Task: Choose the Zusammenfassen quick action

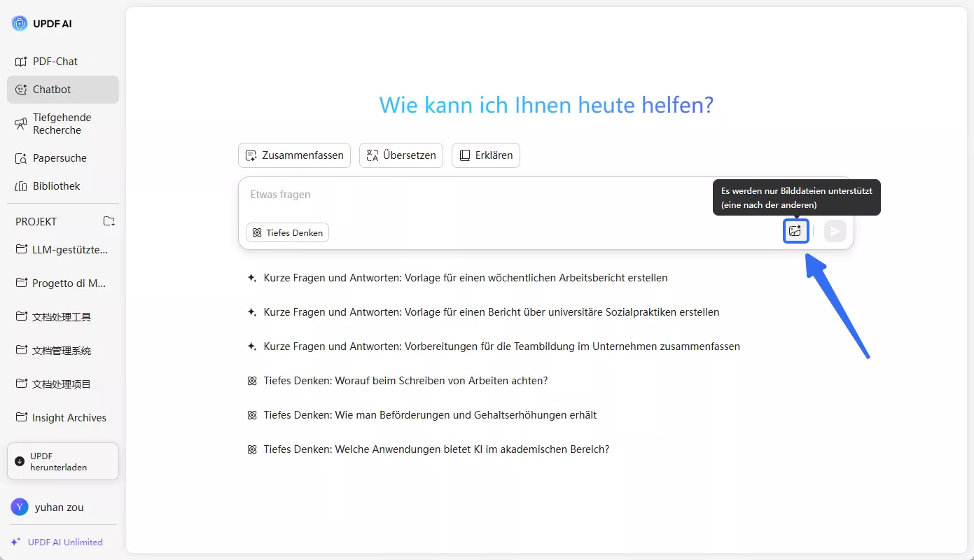Action: click(294, 155)
